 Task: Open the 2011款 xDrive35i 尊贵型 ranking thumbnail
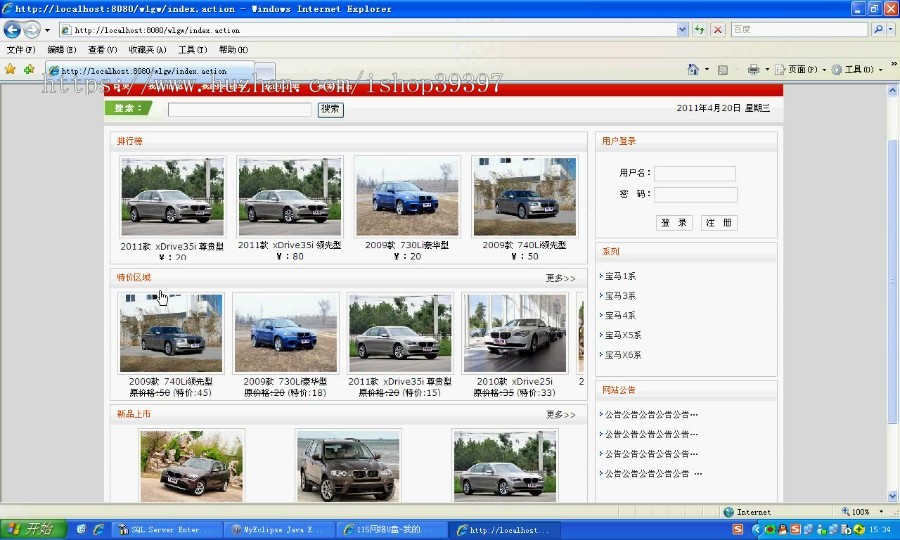pos(172,196)
